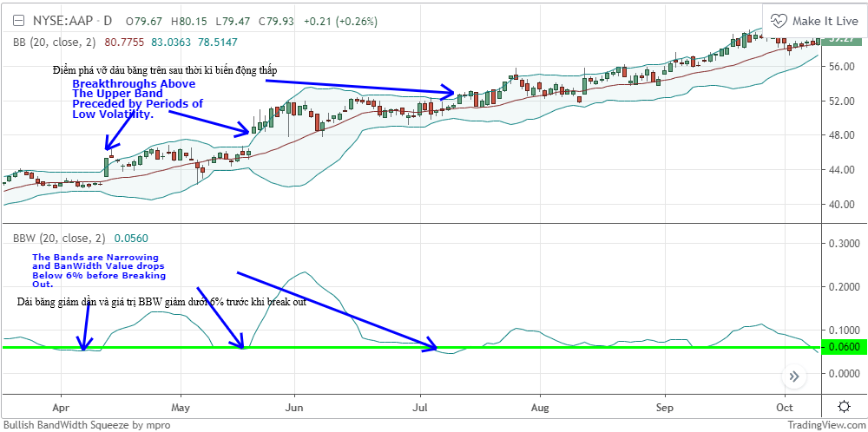Click the 44.00 price scale label
868x432 pixels.
click(x=840, y=170)
